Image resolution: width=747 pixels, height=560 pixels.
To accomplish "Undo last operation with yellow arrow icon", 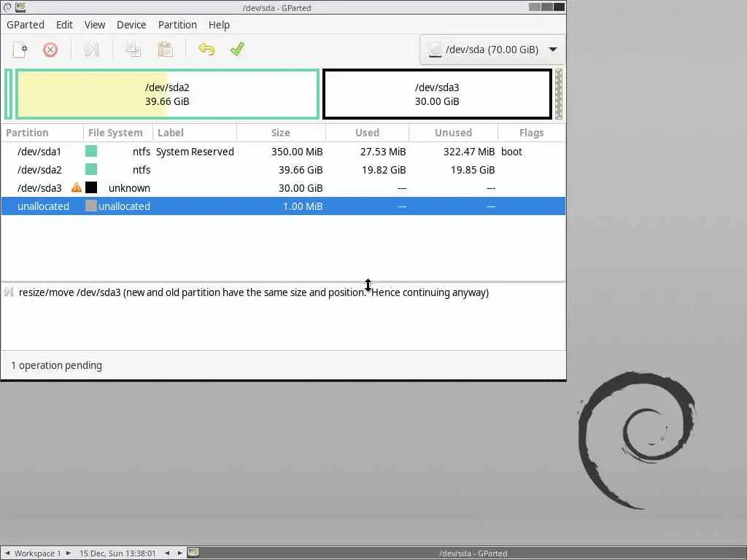I will 206,50.
